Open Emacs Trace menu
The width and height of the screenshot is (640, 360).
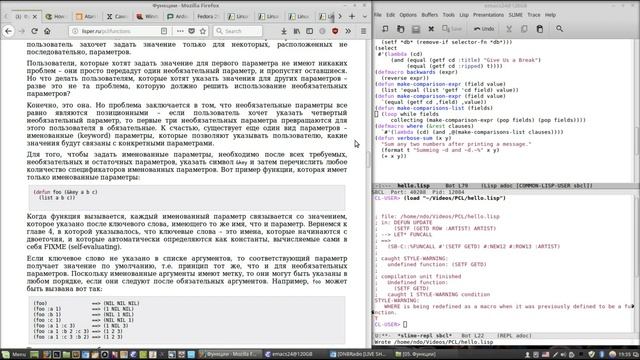533,15
